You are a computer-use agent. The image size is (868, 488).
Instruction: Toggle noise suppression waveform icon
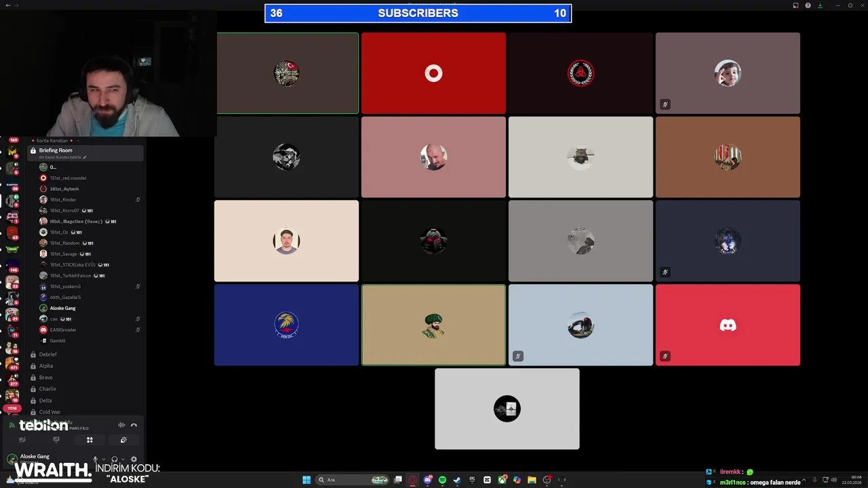[121, 425]
